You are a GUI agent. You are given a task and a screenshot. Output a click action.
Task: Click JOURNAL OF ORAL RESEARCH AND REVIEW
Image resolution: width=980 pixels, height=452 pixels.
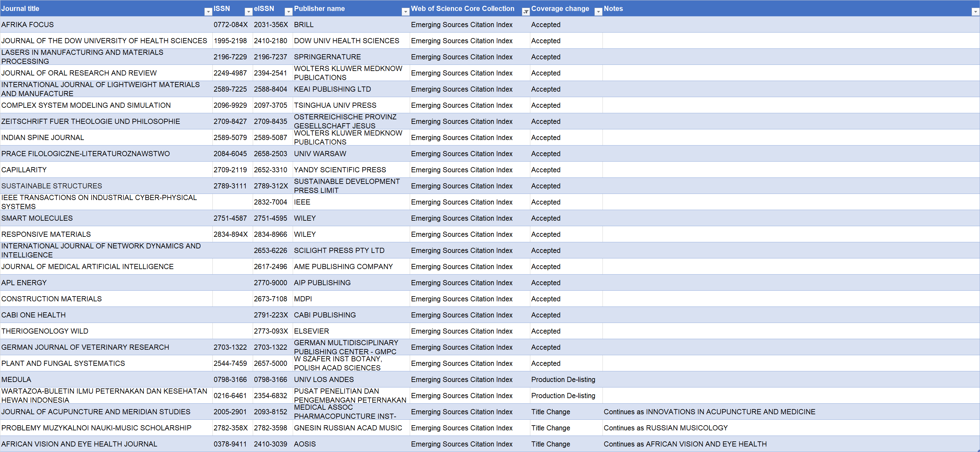tap(106, 73)
